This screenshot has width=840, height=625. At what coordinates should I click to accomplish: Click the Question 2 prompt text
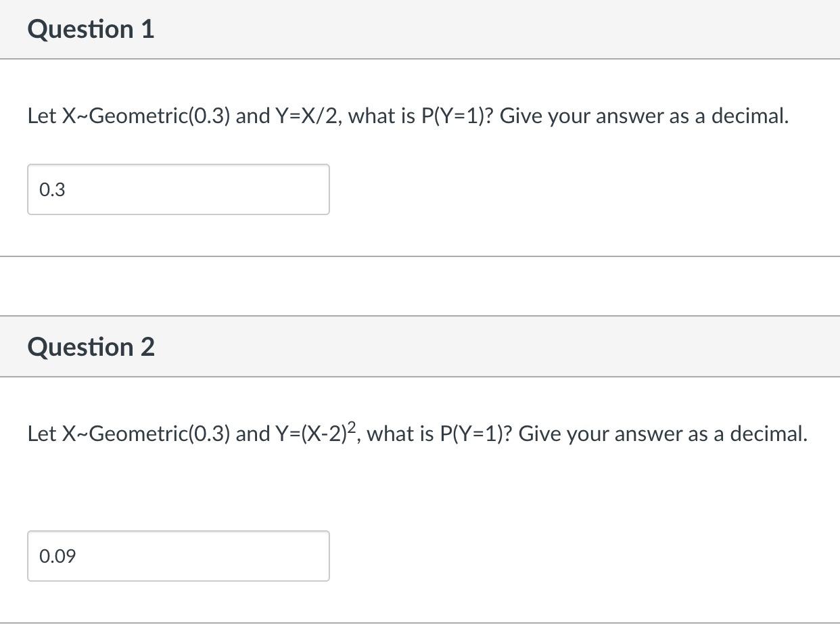pyautogui.click(x=416, y=434)
